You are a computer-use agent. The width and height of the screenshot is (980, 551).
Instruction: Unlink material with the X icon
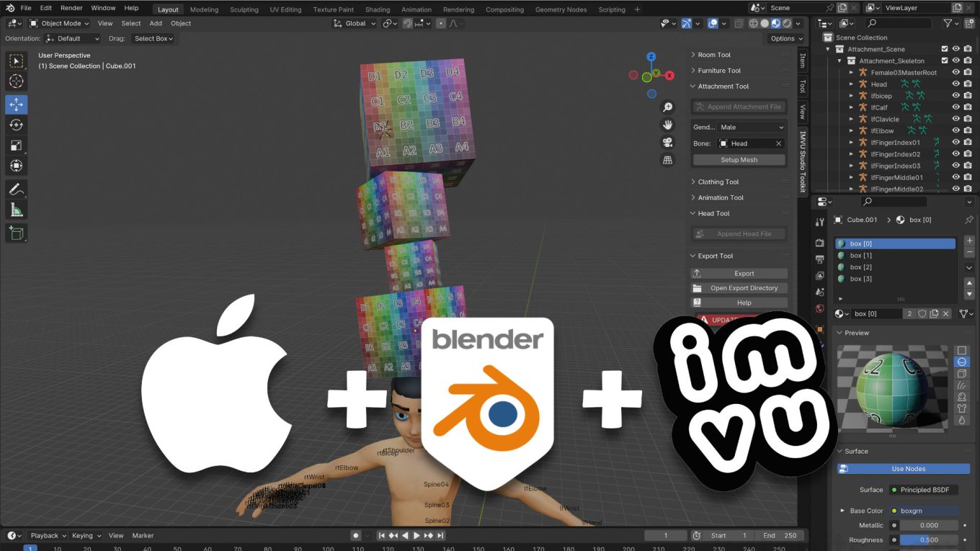[946, 314]
